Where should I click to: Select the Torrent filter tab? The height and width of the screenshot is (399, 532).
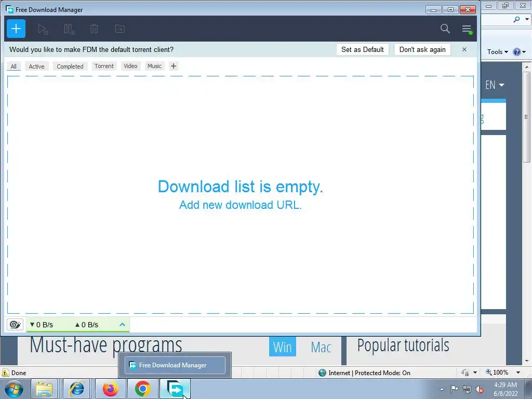(104, 66)
